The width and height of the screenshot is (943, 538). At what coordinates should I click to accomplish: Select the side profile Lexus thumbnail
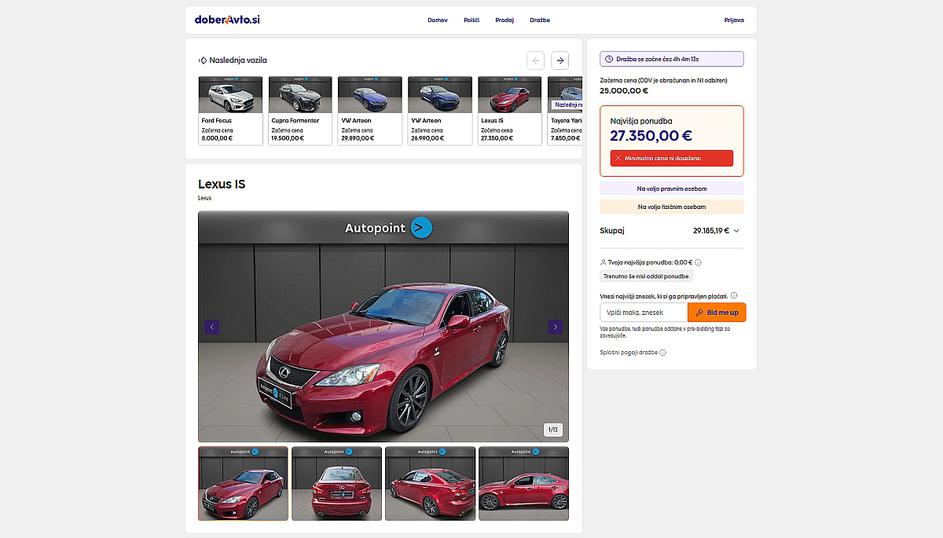click(523, 483)
